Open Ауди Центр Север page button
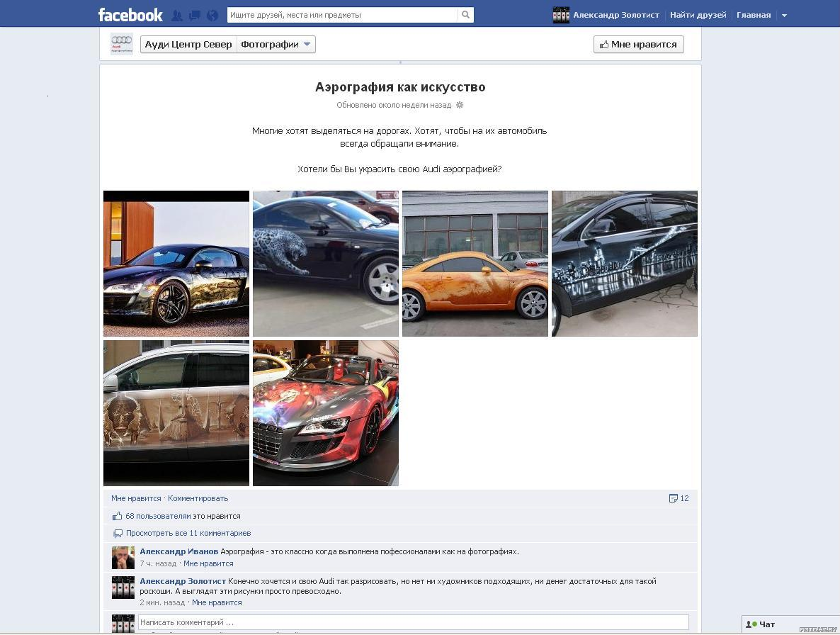The height and width of the screenshot is (635, 840). (188, 45)
